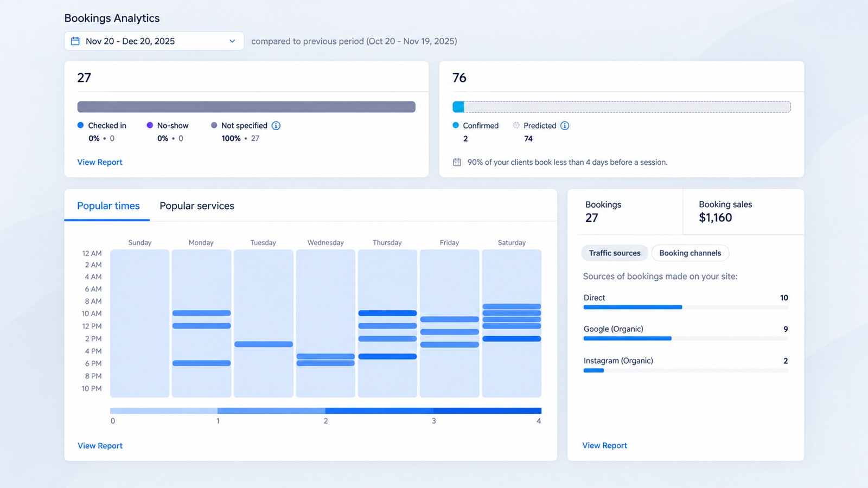Click the calendar icon in date picker
This screenshot has height=488, width=868.
coord(75,41)
